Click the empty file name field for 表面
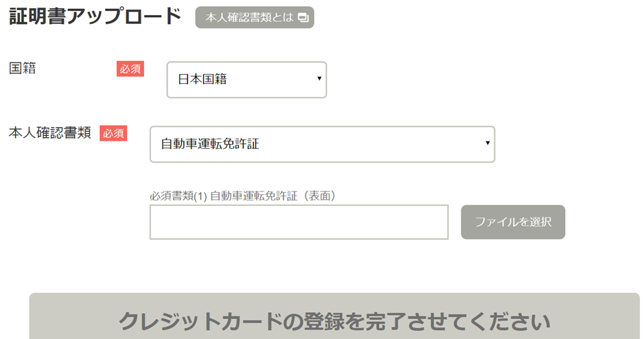The height and width of the screenshot is (339, 644). [299, 222]
